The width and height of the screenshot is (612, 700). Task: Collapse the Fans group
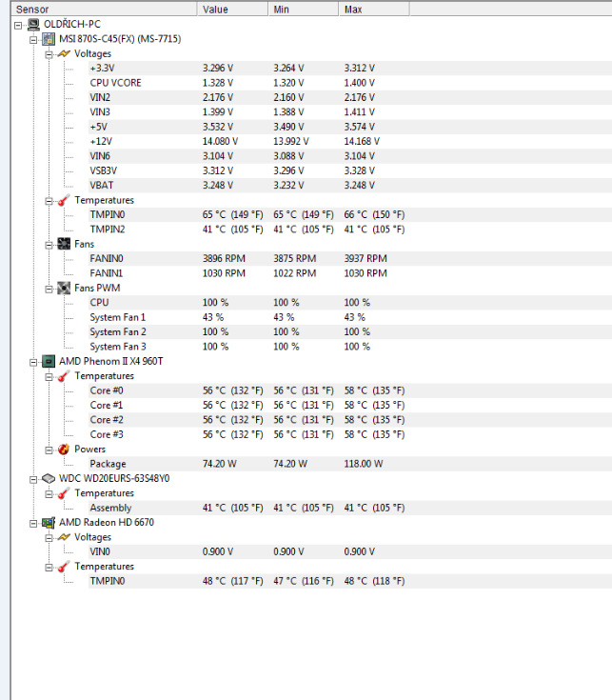[x=49, y=245]
